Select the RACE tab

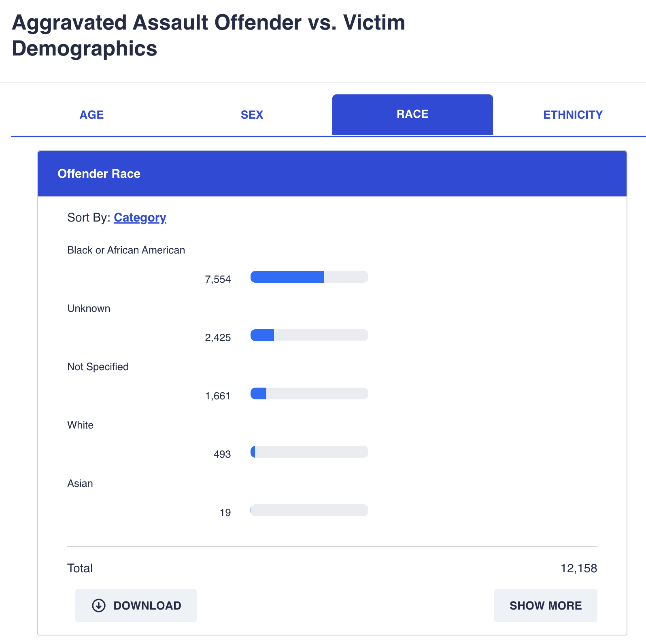tap(412, 115)
